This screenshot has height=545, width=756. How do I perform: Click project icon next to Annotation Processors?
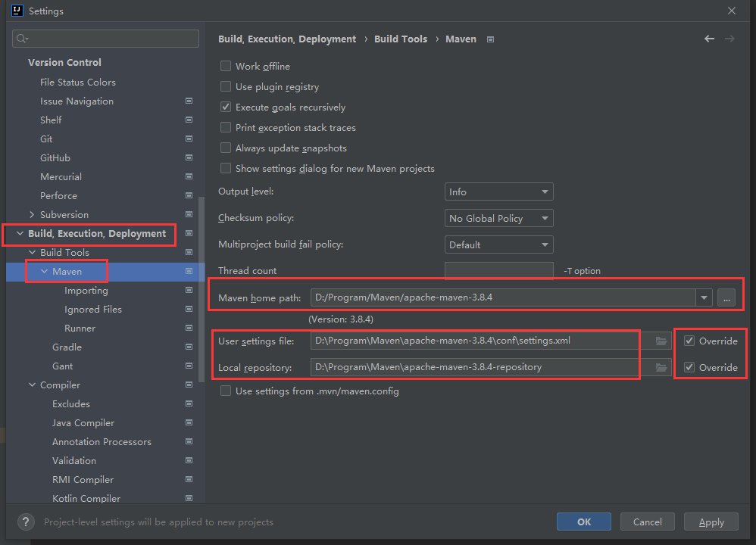click(189, 441)
